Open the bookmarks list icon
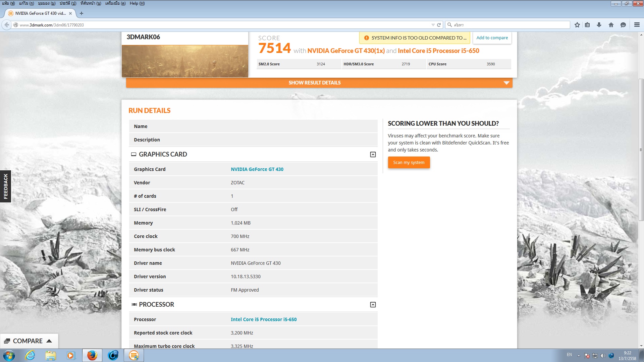The height and width of the screenshot is (362, 644). point(587,25)
